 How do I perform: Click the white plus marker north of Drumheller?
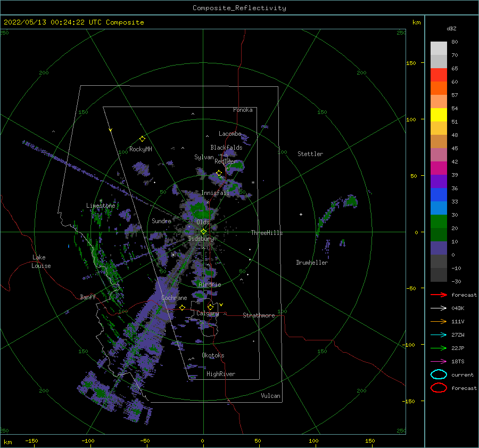pos(301,214)
